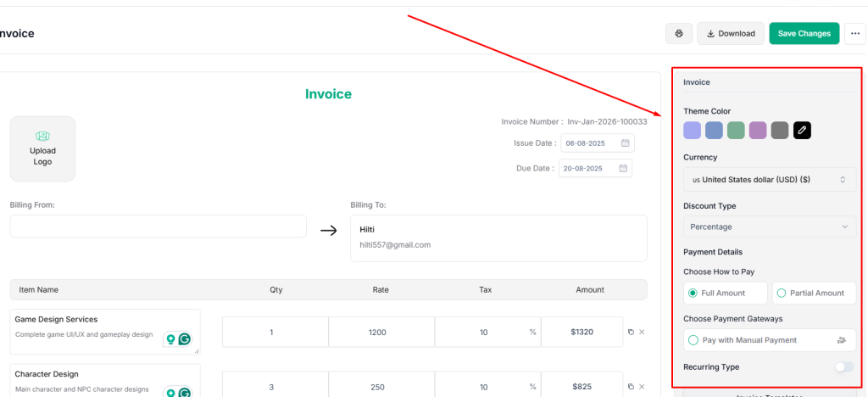Edit Game Design Services item name
This screenshot has width=868, height=397.
[x=56, y=320]
